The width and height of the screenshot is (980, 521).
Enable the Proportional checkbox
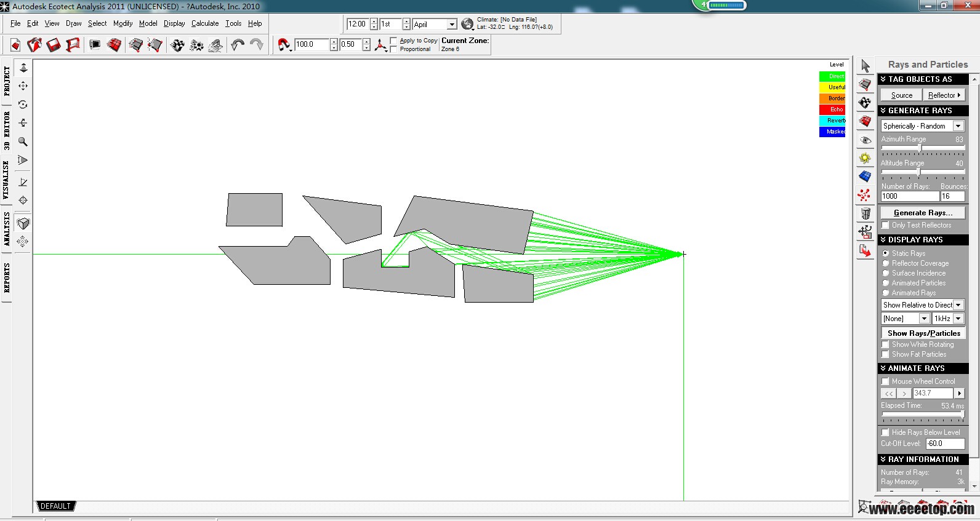pos(394,49)
